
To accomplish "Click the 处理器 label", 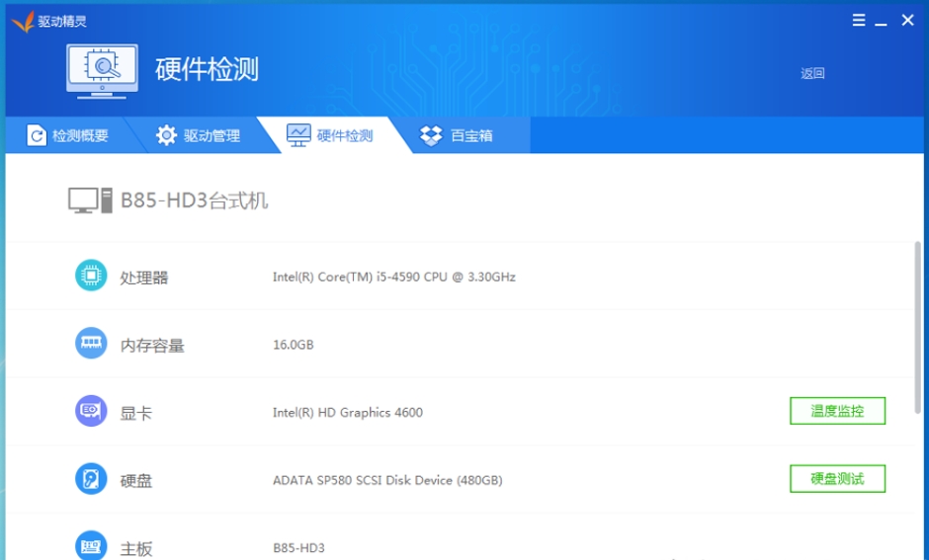I will point(144,278).
